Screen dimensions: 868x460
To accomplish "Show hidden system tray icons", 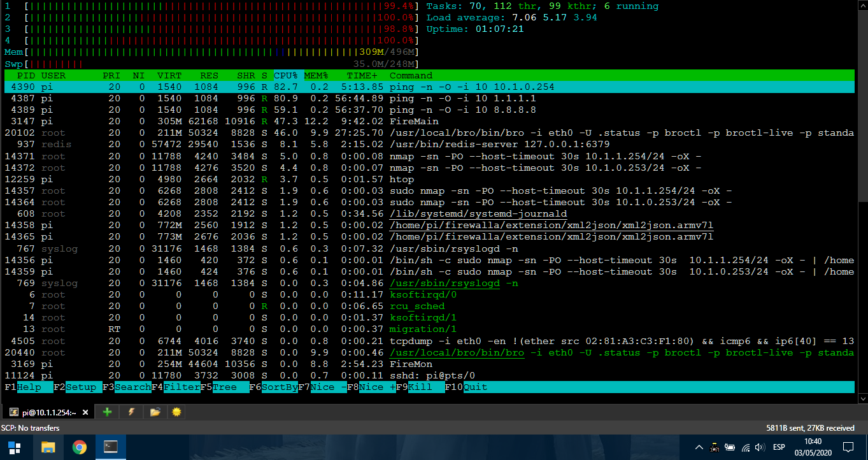I will [x=699, y=447].
